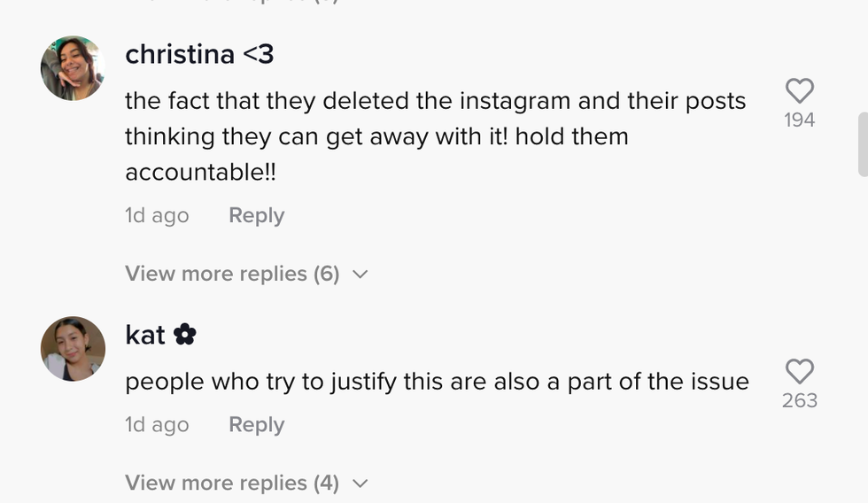This screenshot has height=503, width=868.
Task: Click the 1d ago timestamp under christina's comment
Action: tap(157, 215)
